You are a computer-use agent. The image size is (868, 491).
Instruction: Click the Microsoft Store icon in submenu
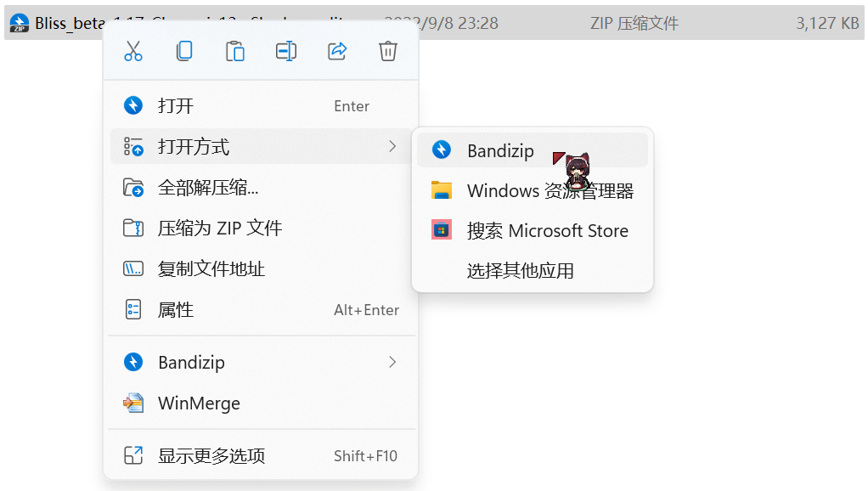pyautogui.click(x=441, y=230)
